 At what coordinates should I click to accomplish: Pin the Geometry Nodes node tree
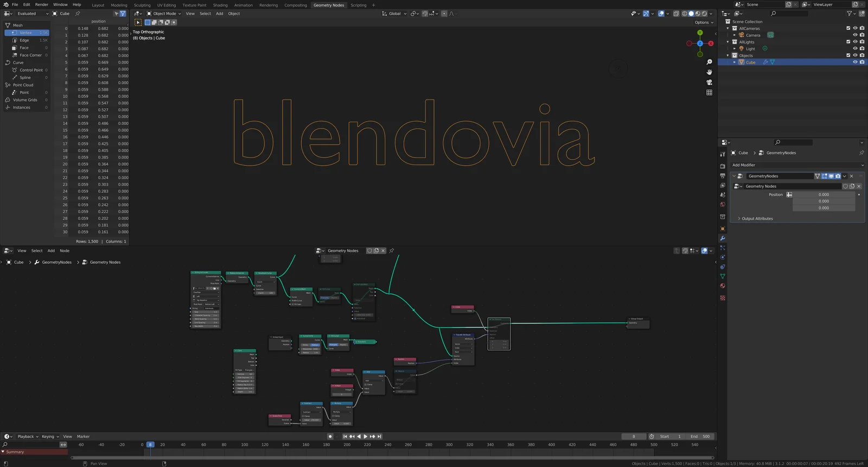pyautogui.click(x=392, y=251)
